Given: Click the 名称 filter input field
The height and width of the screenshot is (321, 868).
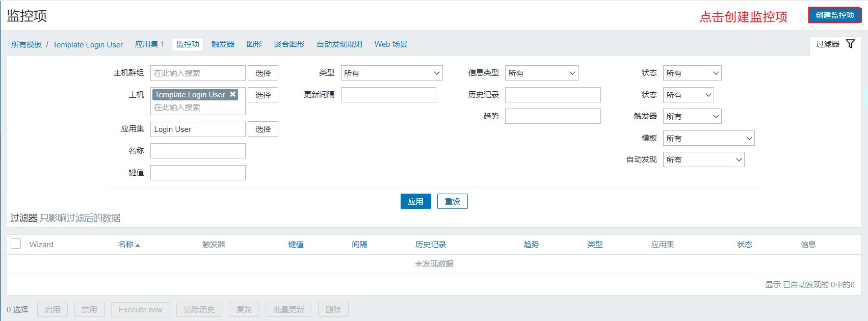Looking at the screenshot, I should point(198,151).
